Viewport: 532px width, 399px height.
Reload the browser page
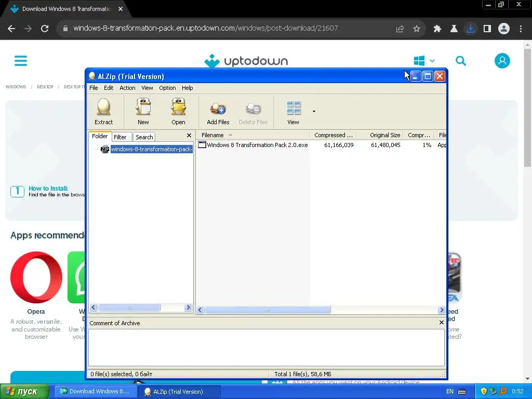coord(45,29)
